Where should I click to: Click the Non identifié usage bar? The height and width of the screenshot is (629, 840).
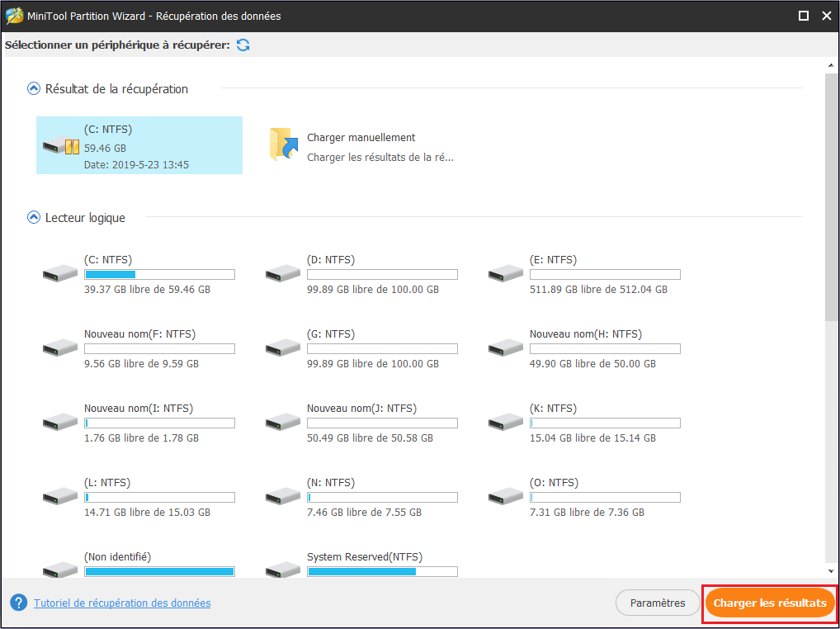(159, 571)
